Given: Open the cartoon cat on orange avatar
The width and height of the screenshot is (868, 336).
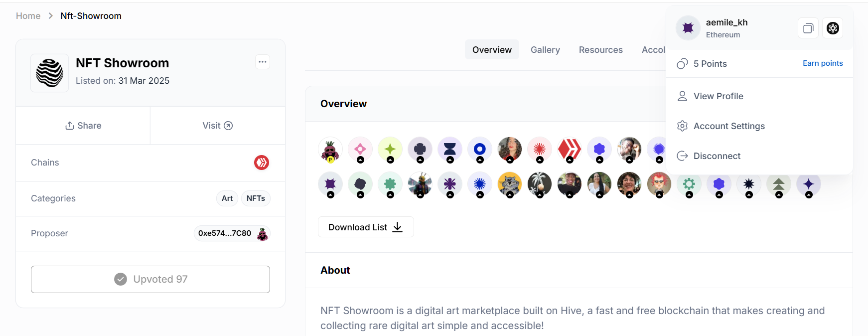Looking at the screenshot, I should tap(510, 184).
